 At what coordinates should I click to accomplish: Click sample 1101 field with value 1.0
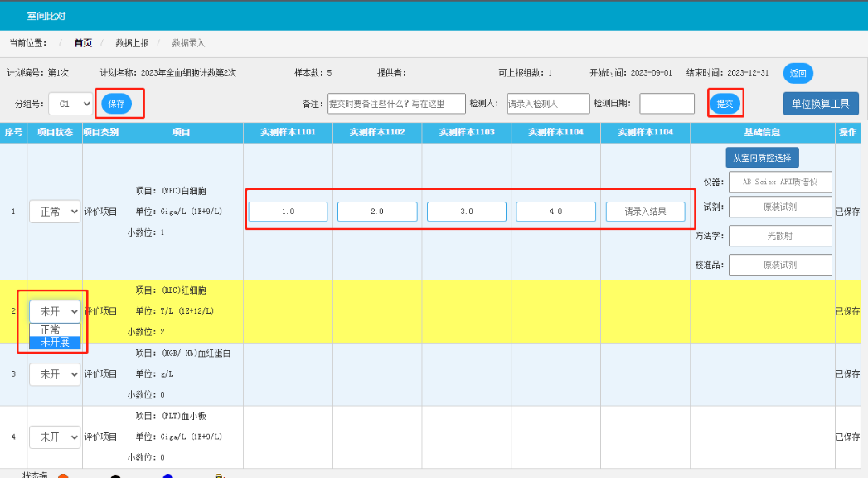click(x=288, y=212)
